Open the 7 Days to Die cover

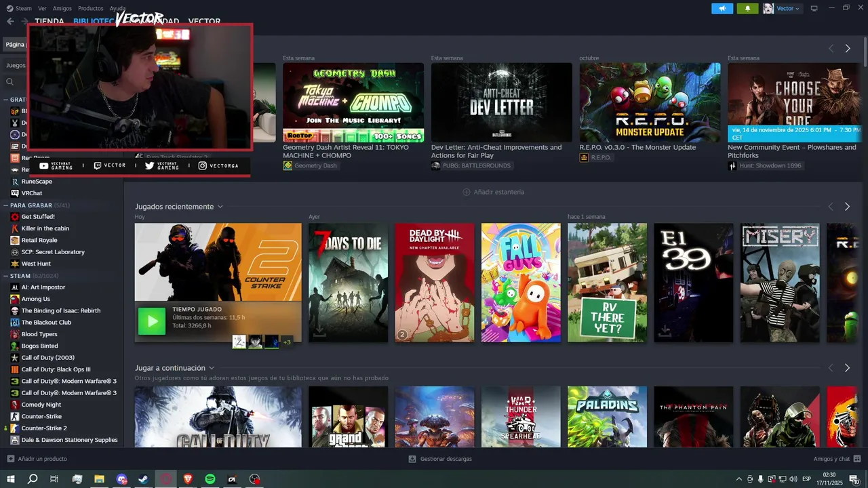(348, 283)
